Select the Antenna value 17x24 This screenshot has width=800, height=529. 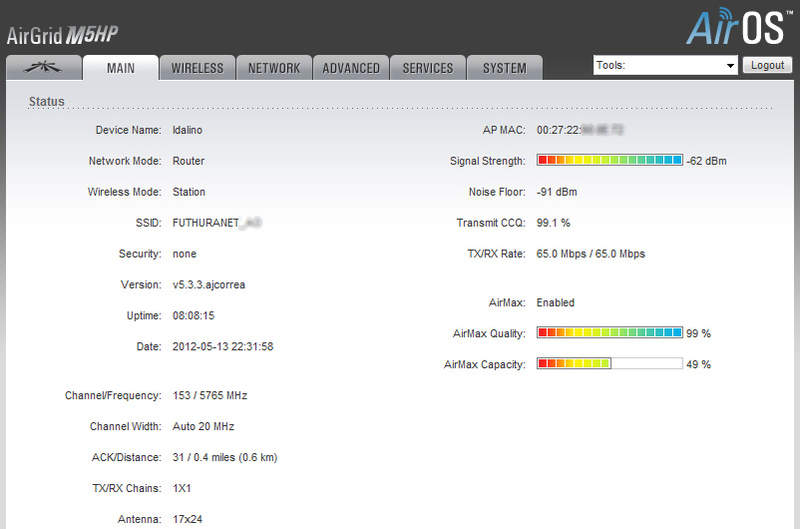187,519
